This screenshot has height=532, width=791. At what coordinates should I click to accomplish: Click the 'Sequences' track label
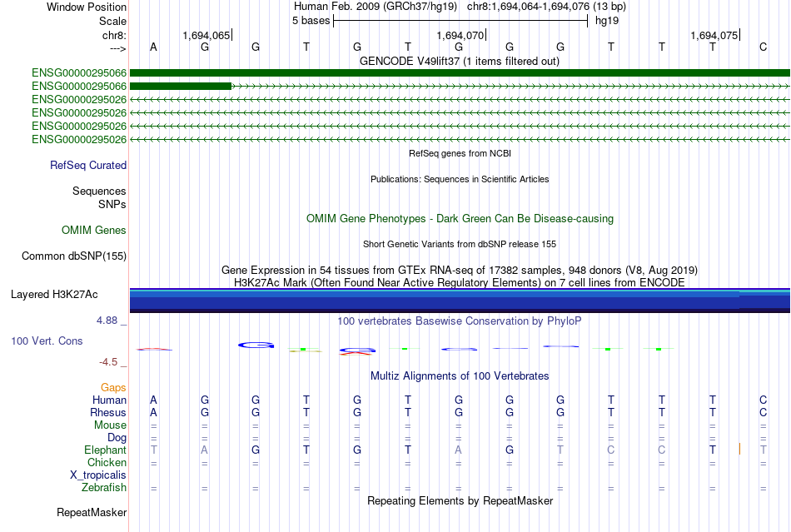99,191
